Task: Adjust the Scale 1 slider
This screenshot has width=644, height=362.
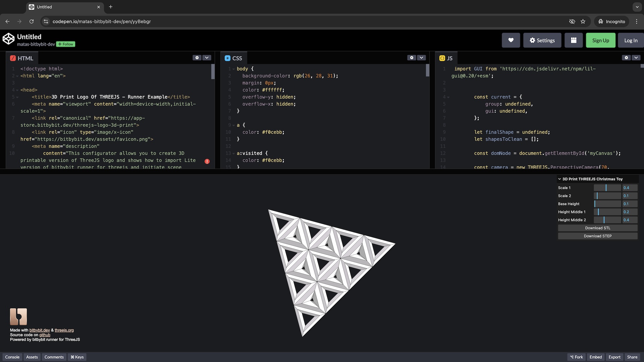Action: pos(607,188)
